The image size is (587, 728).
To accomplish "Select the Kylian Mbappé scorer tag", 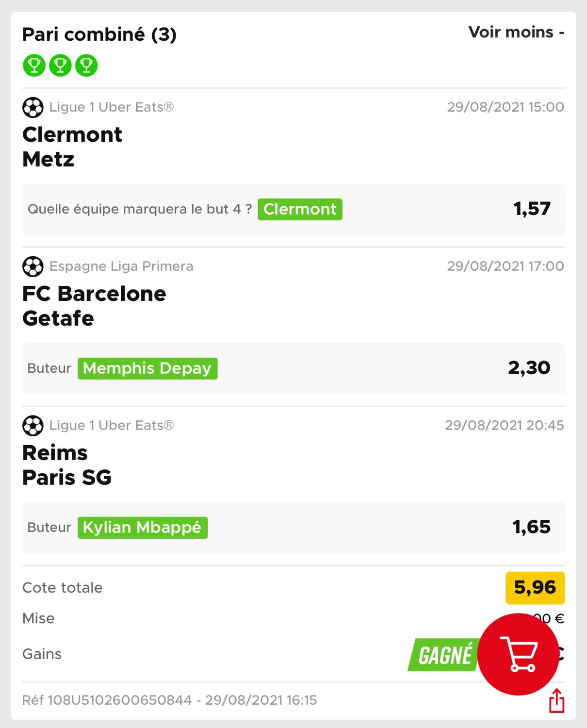I will click(x=143, y=528).
